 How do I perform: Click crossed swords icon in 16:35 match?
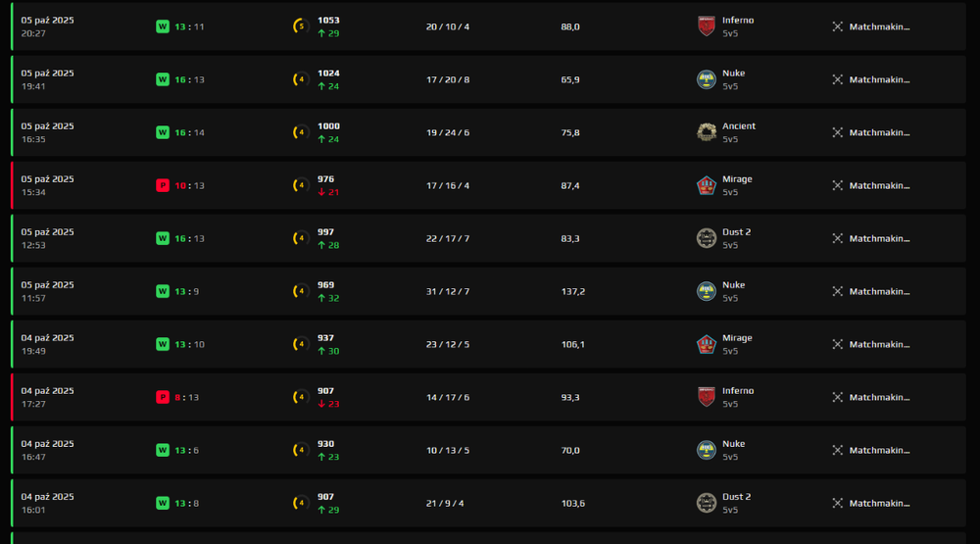click(838, 132)
